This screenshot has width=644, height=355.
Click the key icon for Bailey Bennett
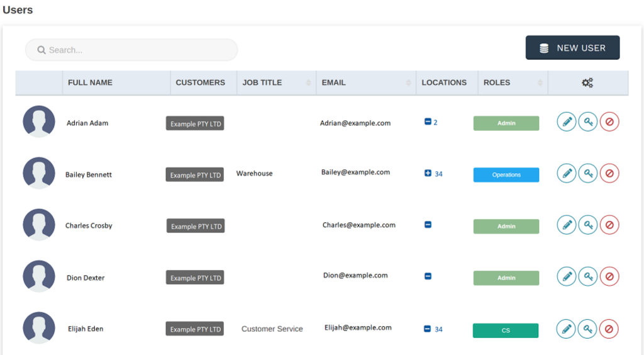[x=588, y=173]
